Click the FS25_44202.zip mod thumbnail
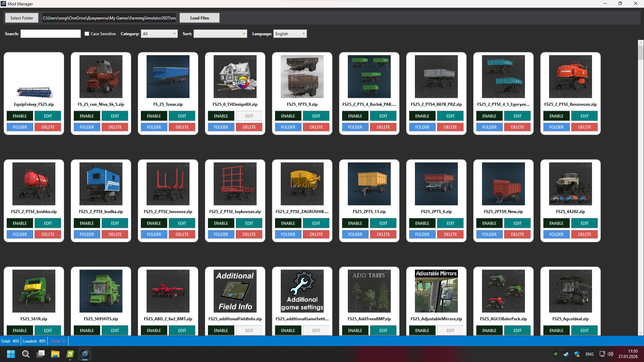Viewport: 644px width, 362px height. pyautogui.click(x=570, y=184)
